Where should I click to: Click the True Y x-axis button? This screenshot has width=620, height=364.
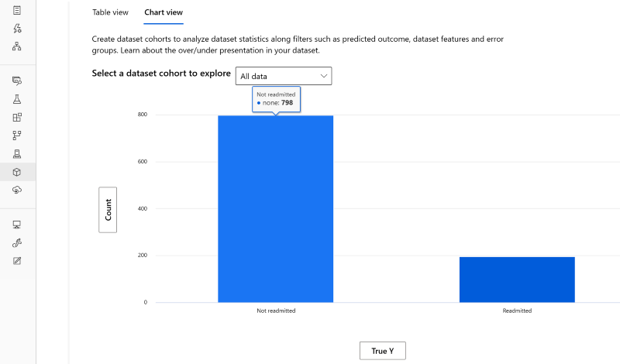(382, 351)
